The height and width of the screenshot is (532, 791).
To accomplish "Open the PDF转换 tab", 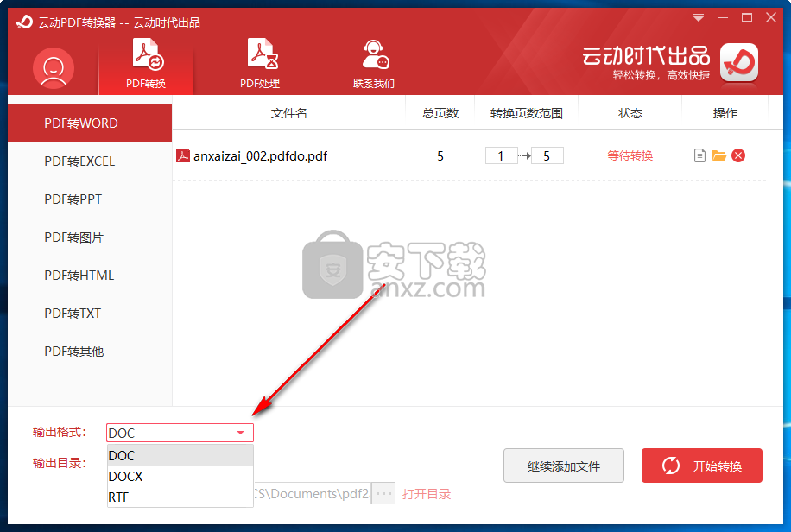I will point(146,64).
